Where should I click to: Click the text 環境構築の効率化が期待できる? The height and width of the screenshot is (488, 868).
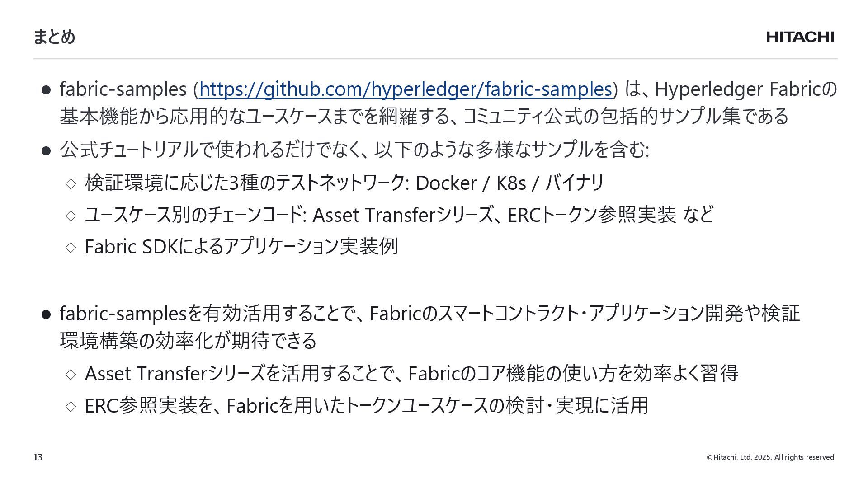(188, 340)
